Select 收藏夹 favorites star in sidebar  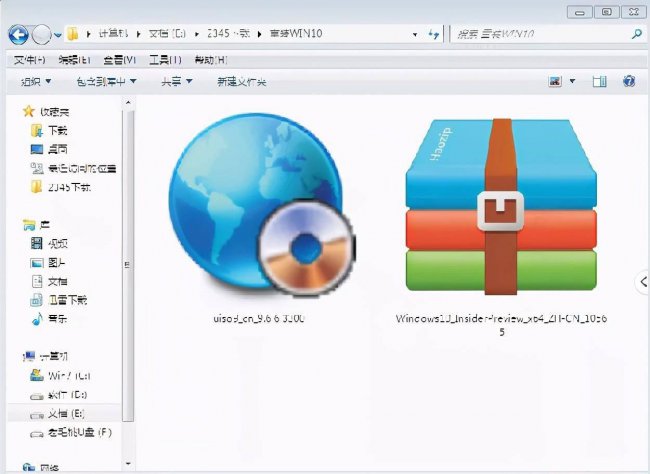click(x=46, y=112)
